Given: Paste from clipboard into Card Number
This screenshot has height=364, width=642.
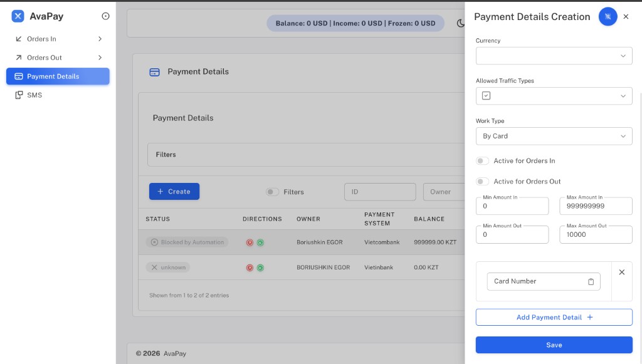Looking at the screenshot, I should [x=591, y=281].
